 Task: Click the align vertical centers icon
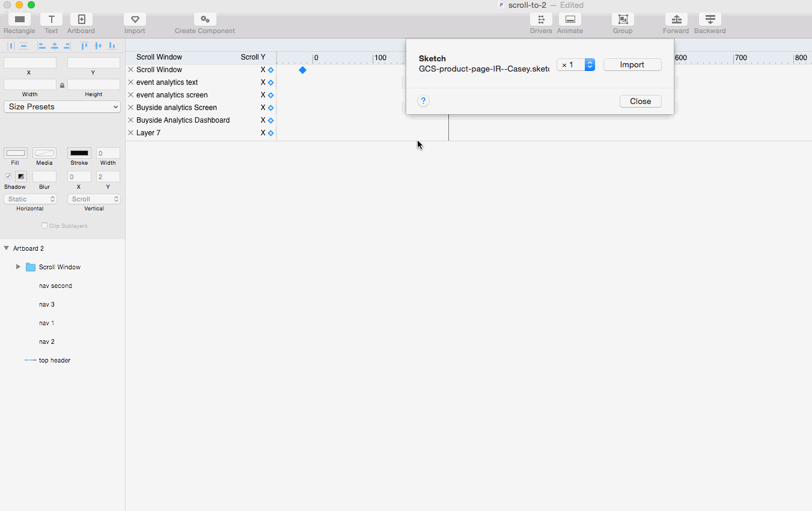click(x=98, y=46)
